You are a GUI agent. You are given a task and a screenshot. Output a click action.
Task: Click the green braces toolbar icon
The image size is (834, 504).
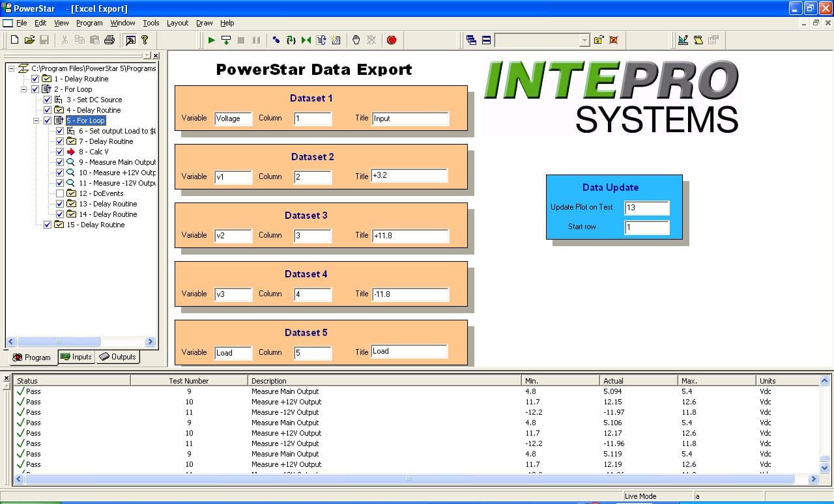point(291,40)
